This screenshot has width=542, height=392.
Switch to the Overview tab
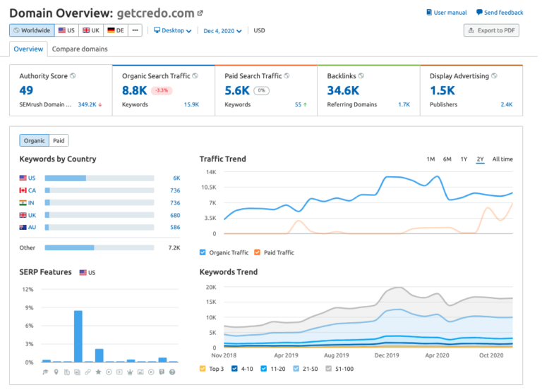click(28, 49)
